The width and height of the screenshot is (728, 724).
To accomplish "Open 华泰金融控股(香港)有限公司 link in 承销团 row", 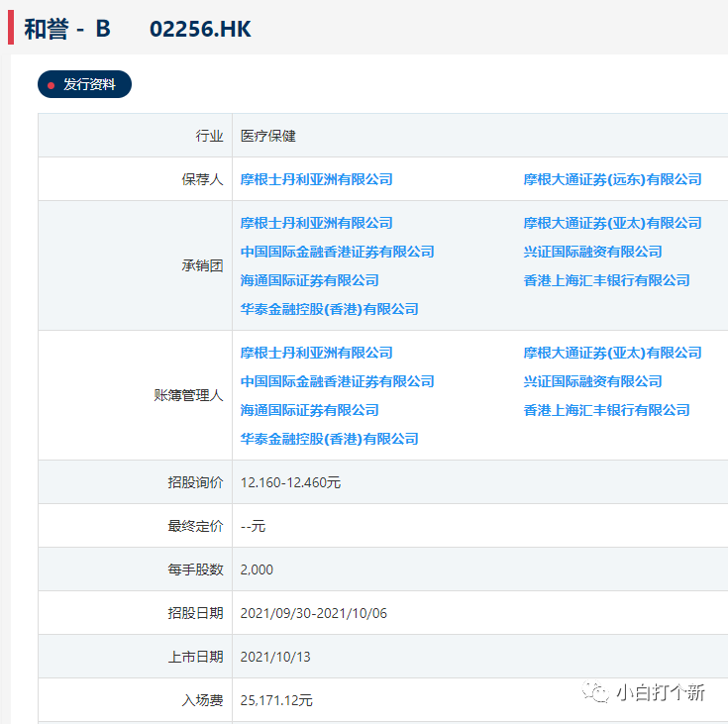I will pyautogui.click(x=330, y=309).
